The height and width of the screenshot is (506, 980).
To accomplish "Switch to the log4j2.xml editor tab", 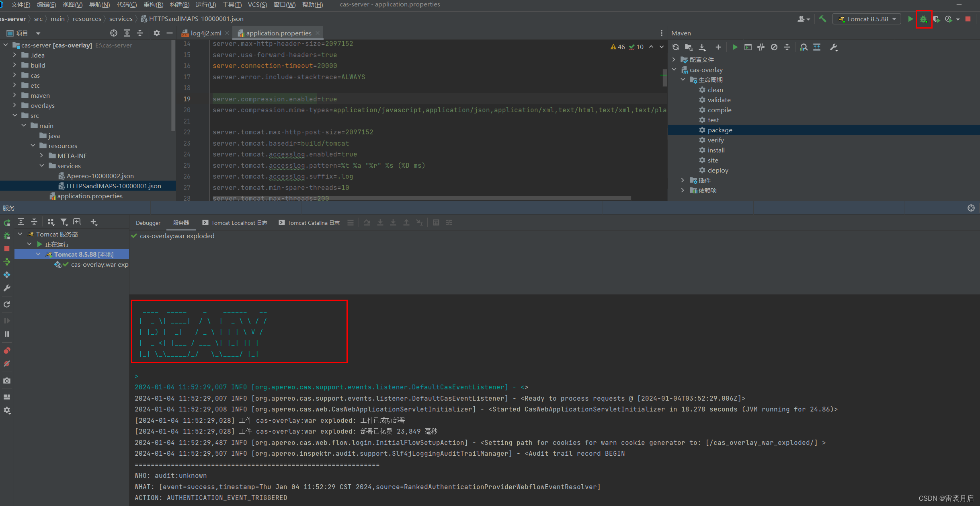I will [x=205, y=33].
